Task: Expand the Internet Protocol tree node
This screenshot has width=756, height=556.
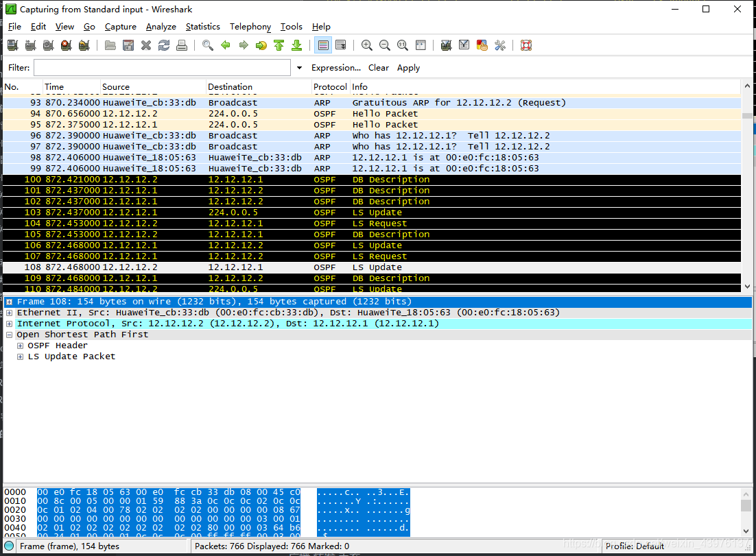Action: pyautogui.click(x=9, y=324)
